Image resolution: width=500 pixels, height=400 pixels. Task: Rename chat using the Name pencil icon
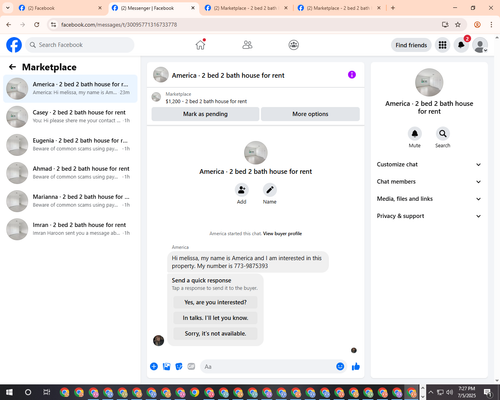pos(270,190)
